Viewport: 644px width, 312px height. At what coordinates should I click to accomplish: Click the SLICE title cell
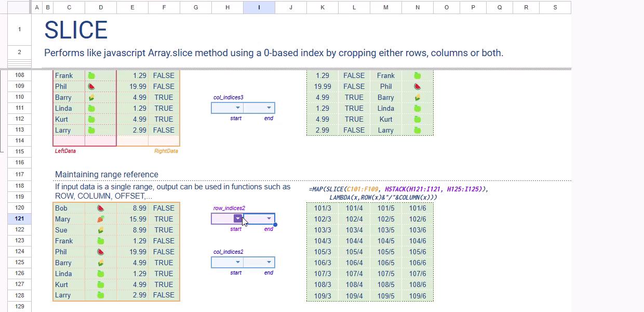click(76, 30)
